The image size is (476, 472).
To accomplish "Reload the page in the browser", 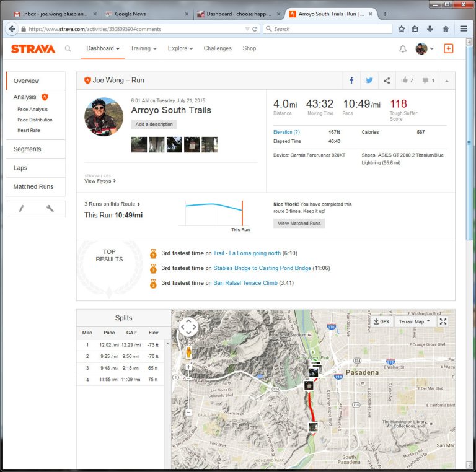I will point(255,29).
